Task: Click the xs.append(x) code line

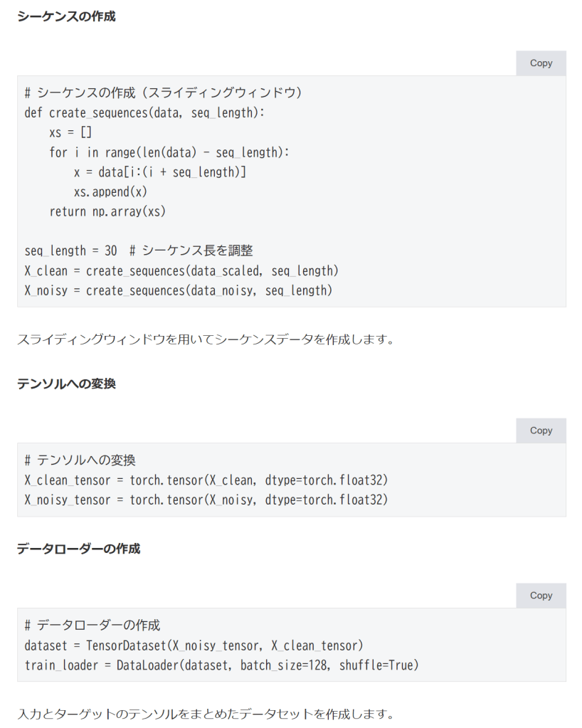Action: click(x=110, y=191)
